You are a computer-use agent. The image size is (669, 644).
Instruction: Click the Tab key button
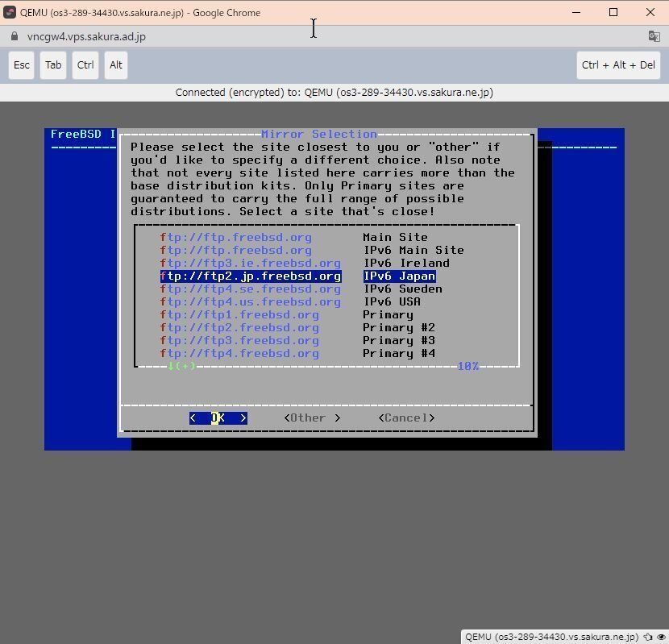click(53, 65)
